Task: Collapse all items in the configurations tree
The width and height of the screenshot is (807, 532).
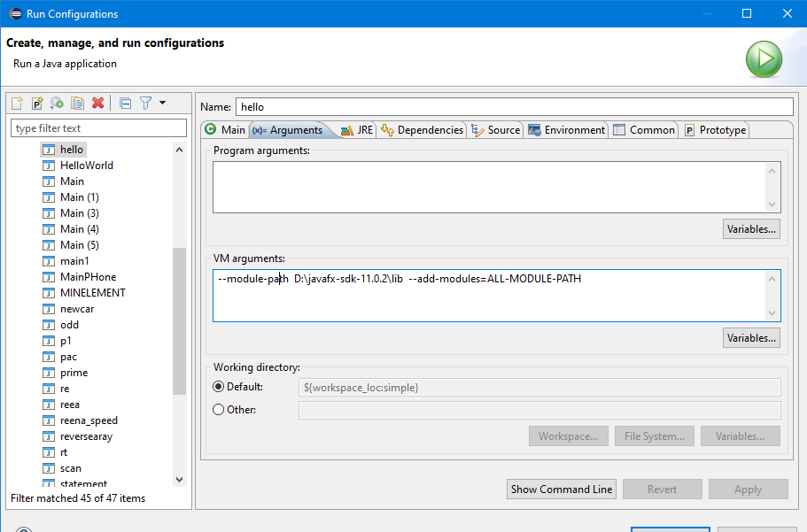Action: [x=124, y=103]
